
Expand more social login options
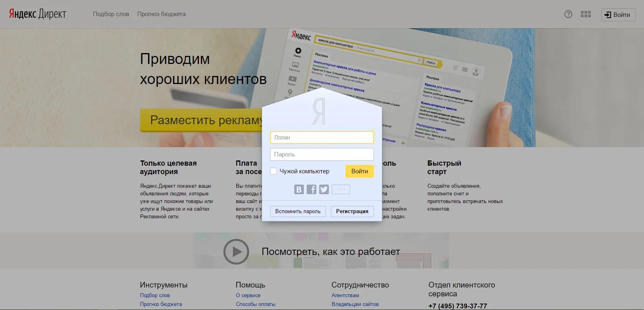[x=341, y=189]
